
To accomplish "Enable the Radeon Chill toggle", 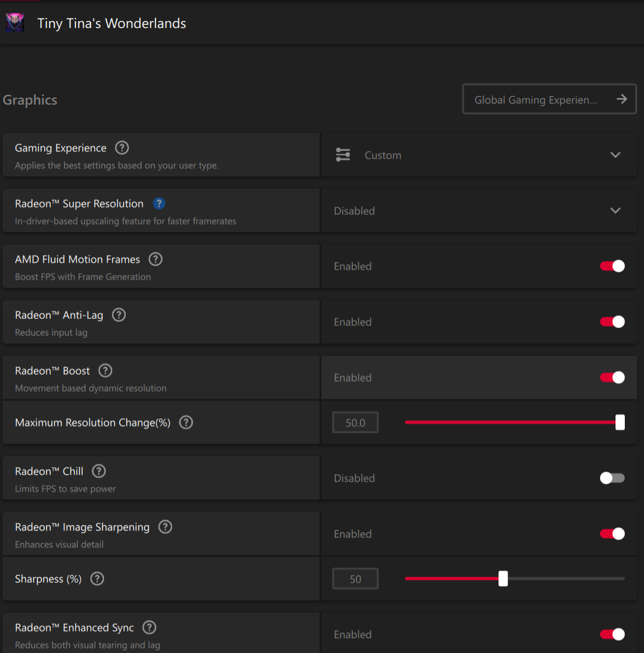I will [612, 478].
